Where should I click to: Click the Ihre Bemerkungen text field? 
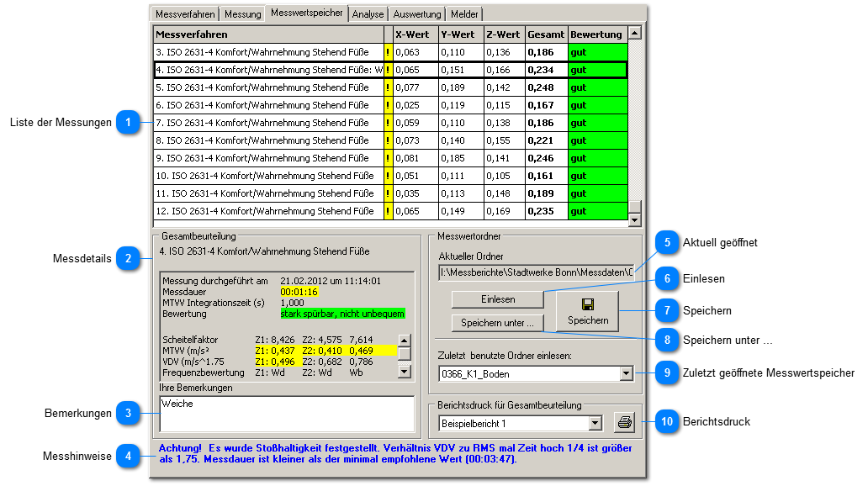286,414
